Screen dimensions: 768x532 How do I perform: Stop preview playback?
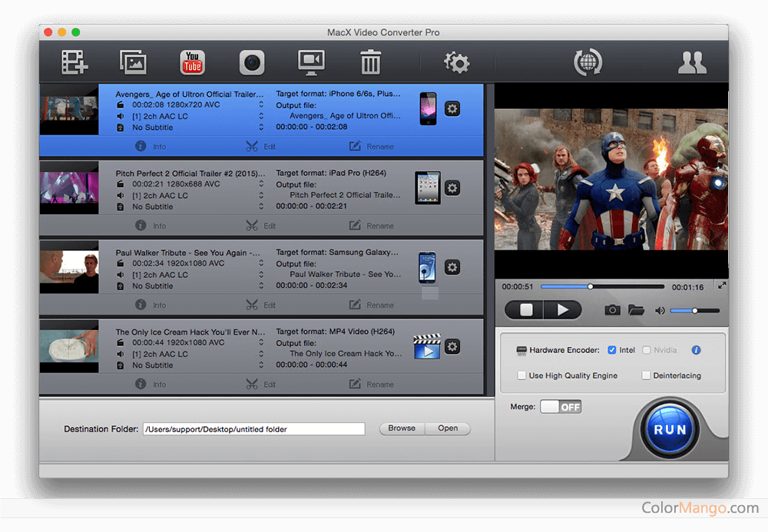(525, 310)
